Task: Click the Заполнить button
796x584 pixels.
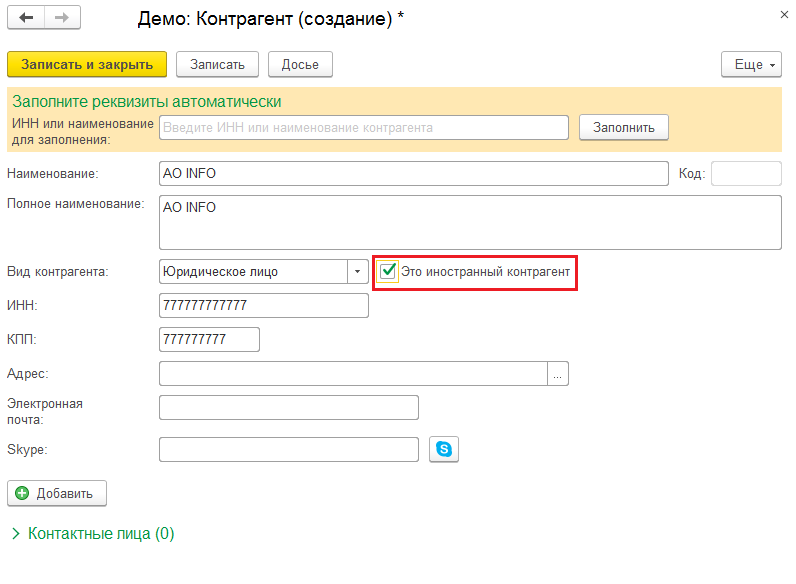Action: (623, 127)
